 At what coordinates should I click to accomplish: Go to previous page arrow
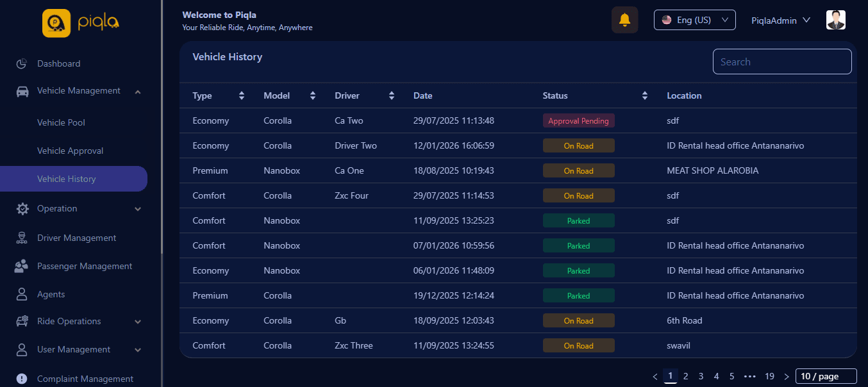pos(655,376)
